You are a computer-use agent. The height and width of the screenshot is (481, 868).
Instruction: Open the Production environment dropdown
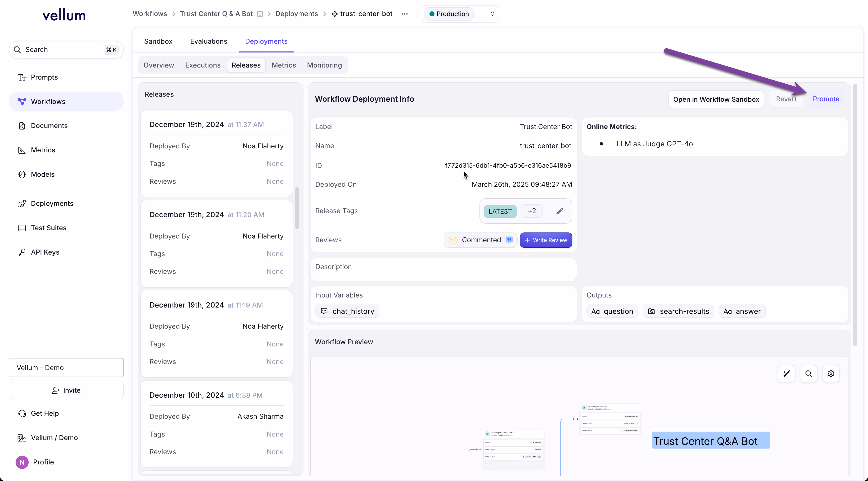point(460,14)
